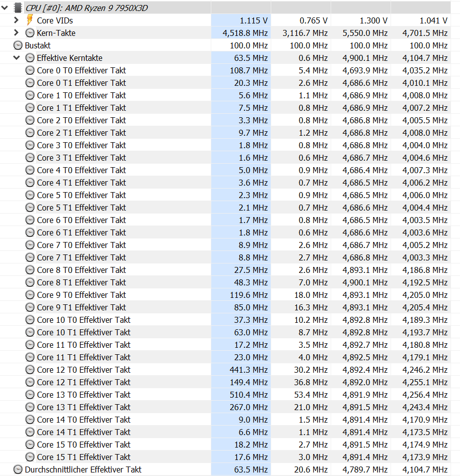Click clock icon of Core 0 T1 Effektiver Takt

30,82
